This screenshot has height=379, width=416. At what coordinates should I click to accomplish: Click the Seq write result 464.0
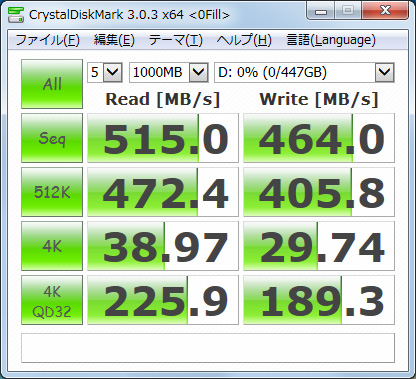319,138
